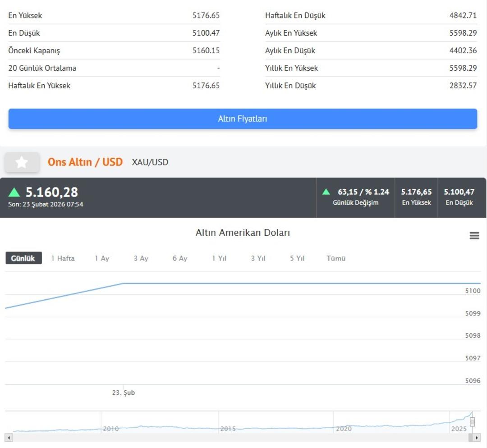This screenshot has width=487, height=448.
Task: Click the Günlük Değişim indicator arrow
Action: (x=326, y=192)
